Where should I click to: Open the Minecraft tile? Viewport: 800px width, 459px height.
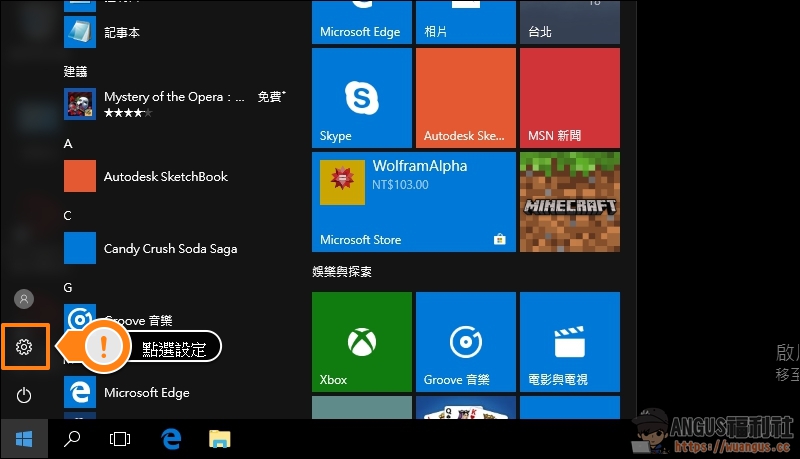569,201
